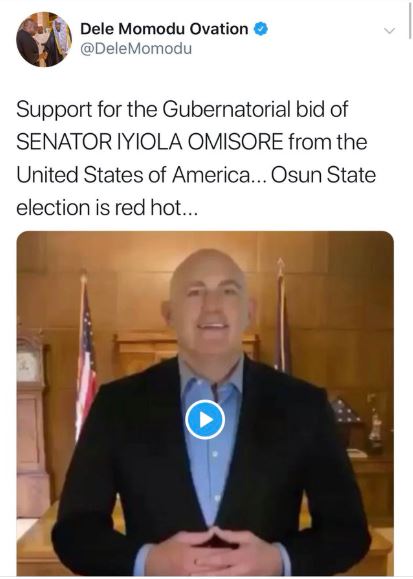
Task: Click the Dele Momodu Ovation display name
Action: pyautogui.click(x=164, y=29)
